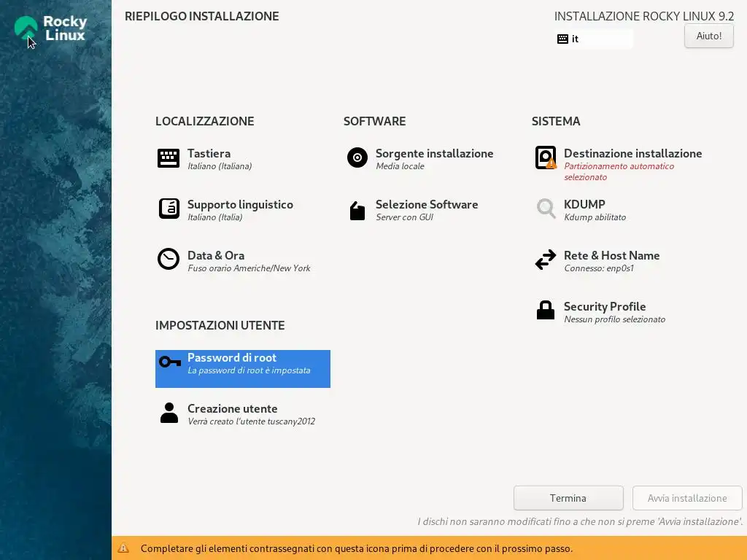Click the 'RIEPILOGO INSTALLAZIONE' heading

(x=202, y=16)
